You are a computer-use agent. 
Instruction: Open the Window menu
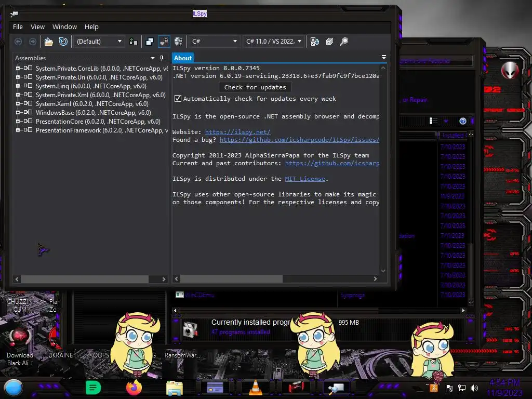point(64,27)
